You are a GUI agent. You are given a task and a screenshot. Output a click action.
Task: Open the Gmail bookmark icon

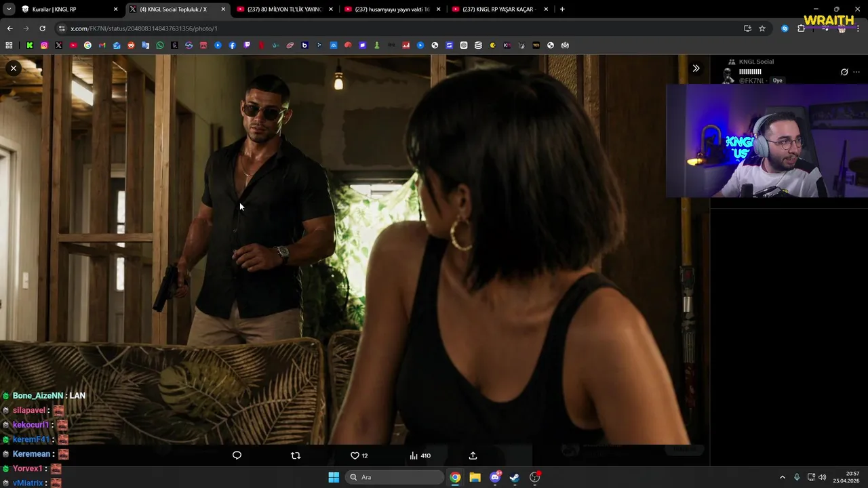point(102,45)
